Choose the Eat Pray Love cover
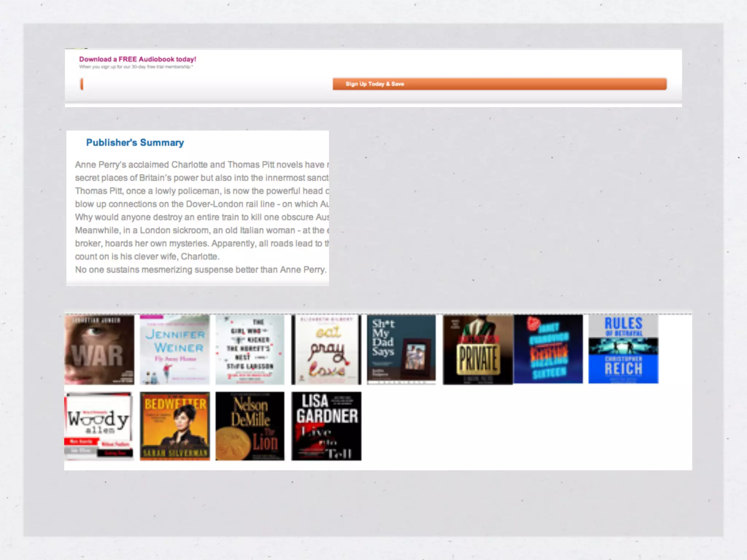Image resolution: width=747 pixels, height=560 pixels. tap(326, 350)
